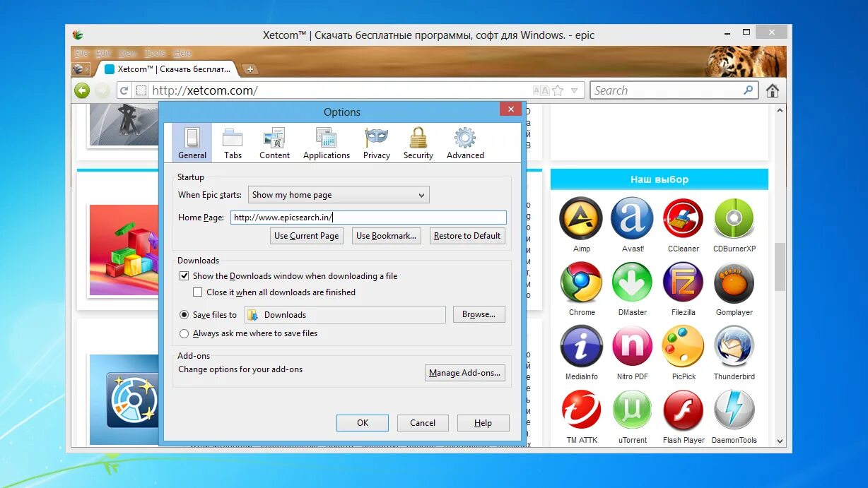The width and height of the screenshot is (868, 488).
Task: Click the Gomplayer icon
Action: (734, 282)
